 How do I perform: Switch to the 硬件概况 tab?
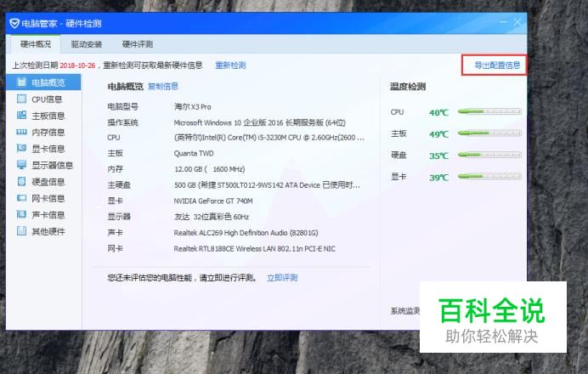(36, 44)
